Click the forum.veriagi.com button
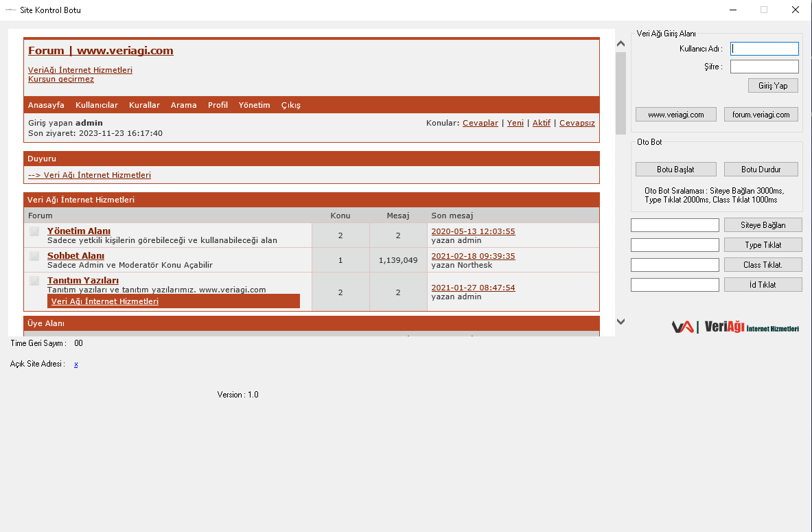Screen dimensions: 812x532 pos(761,115)
